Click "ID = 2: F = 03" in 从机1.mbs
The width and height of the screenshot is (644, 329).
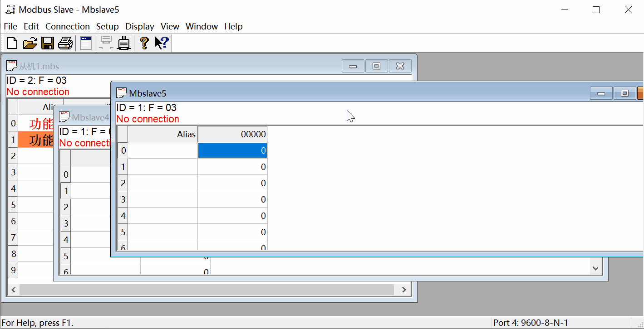point(37,80)
